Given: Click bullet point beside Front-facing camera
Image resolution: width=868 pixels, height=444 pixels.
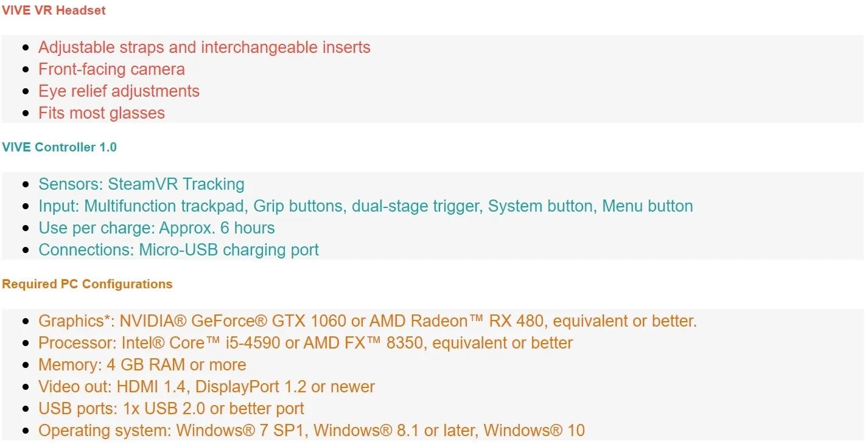Looking at the screenshot, I should (x=26, y=69).
